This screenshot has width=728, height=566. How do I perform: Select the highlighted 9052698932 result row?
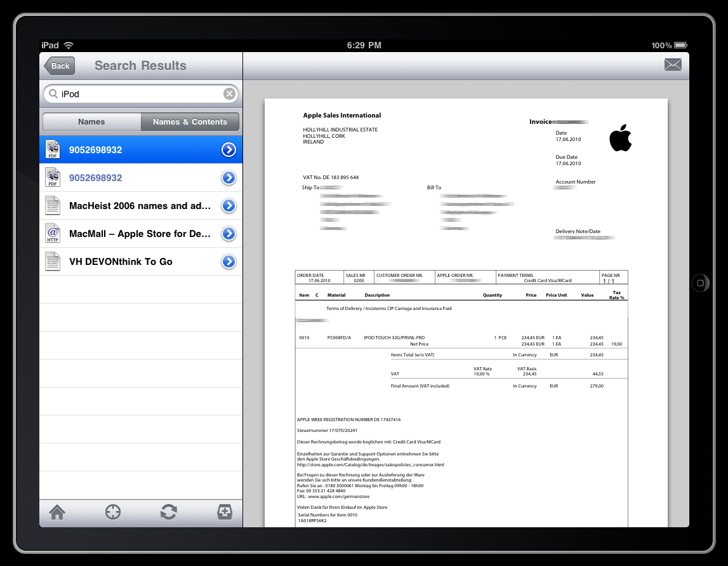[x=141, y=150]
